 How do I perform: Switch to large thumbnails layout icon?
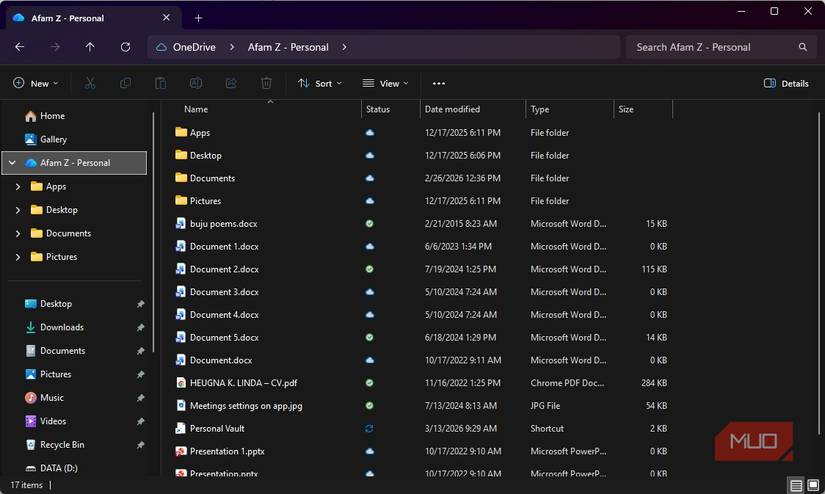pyautogui.click(x=813, y=485)
